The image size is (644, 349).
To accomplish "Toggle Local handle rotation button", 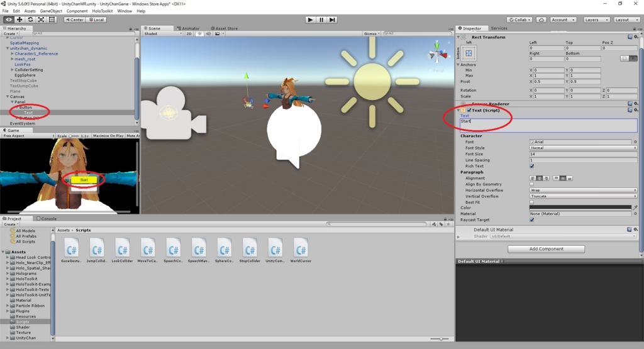I will pos(96,19).
